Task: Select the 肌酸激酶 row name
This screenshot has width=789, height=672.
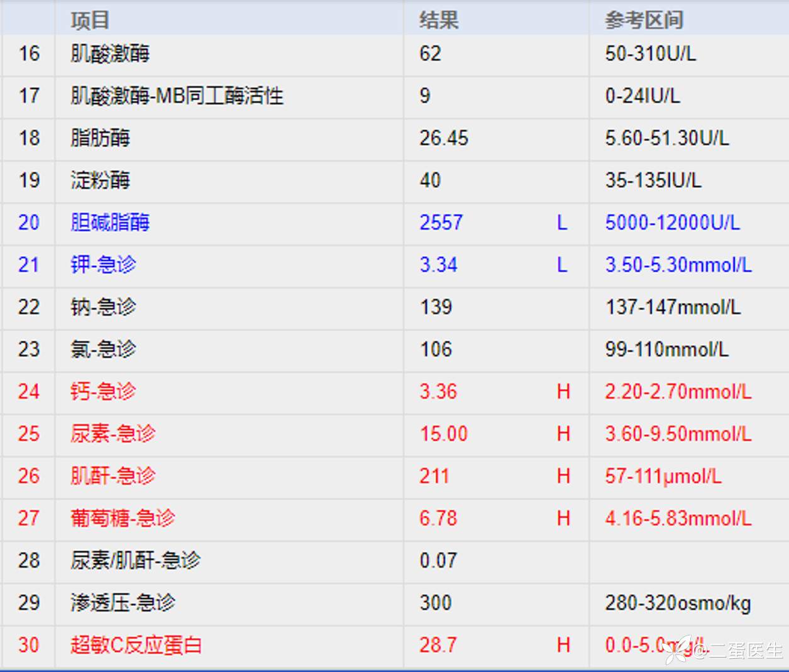Action: [x=110, y=54]
